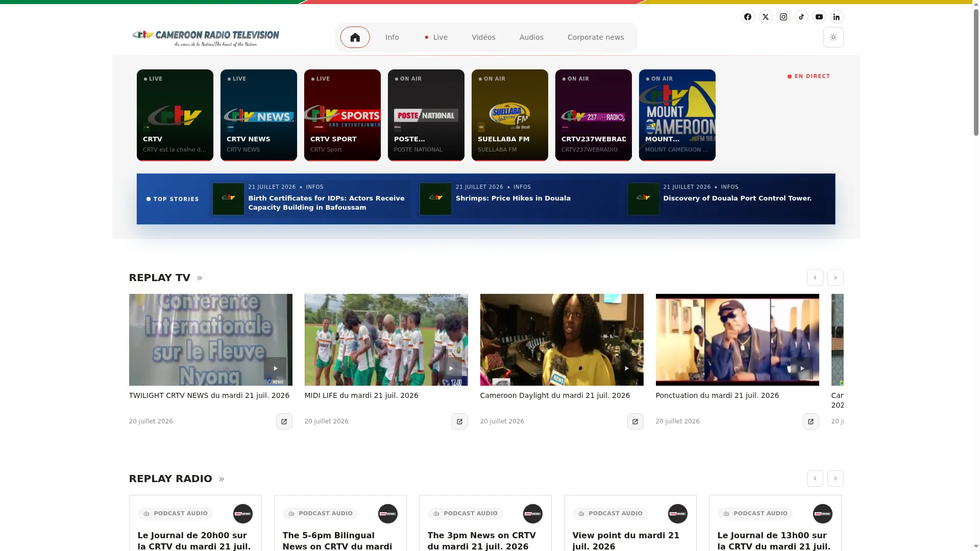Open Cameroon Daylight du mardi title link
Image resolution: width=980 pixels, height=551 pixels.
(x=555, y=395)
